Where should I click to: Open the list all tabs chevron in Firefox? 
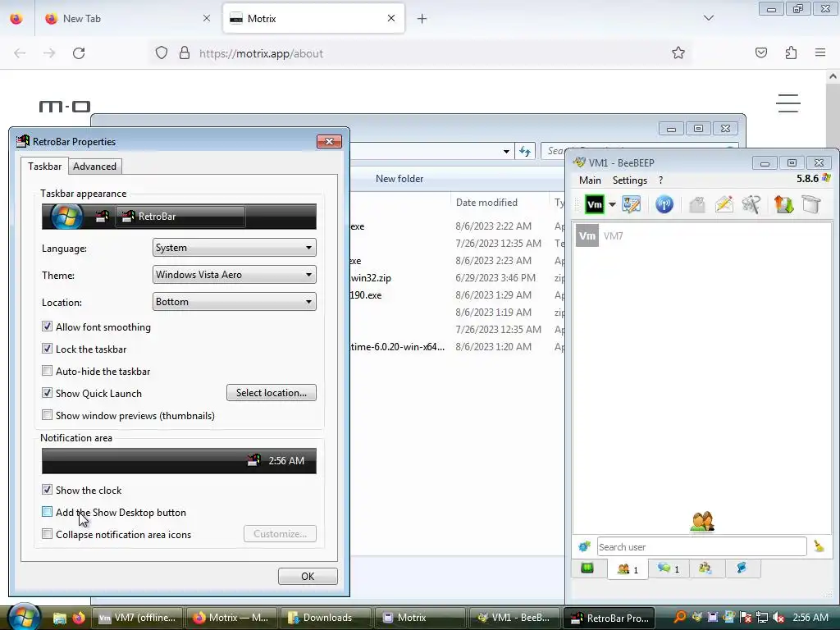pyautogui.click(x=708, y=18)
